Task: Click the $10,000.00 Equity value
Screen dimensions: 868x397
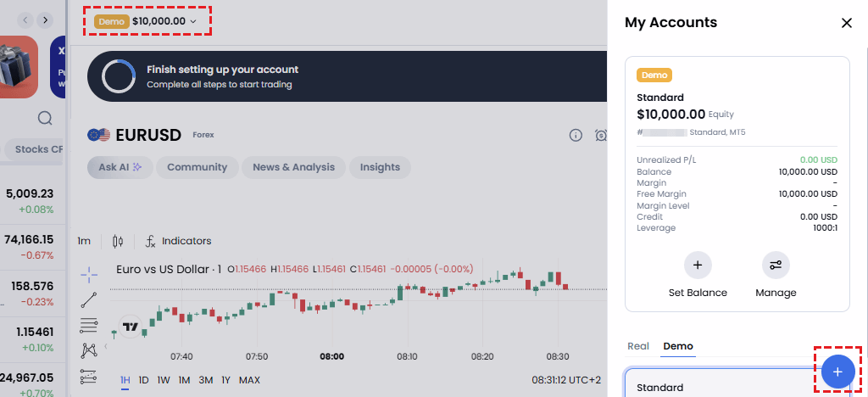Action: tap(671, 115)
